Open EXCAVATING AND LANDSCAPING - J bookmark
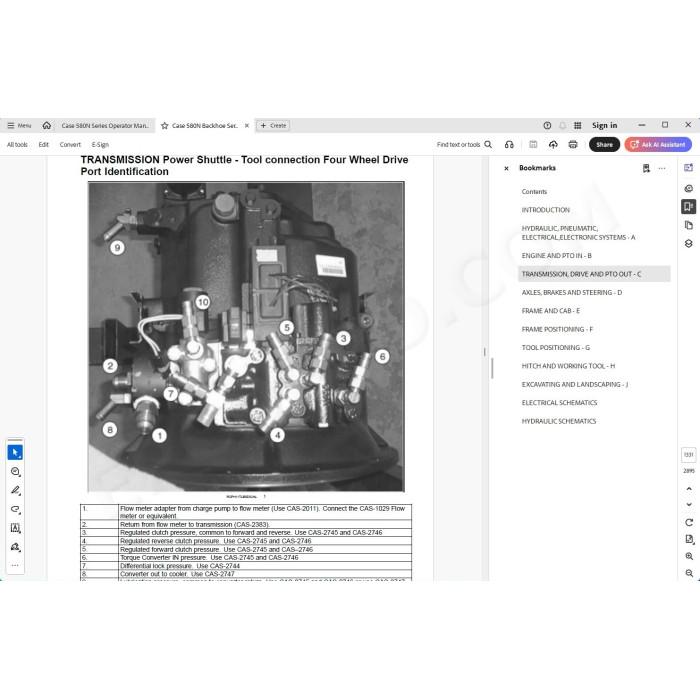The image size is (700, 700). (575, 384)
